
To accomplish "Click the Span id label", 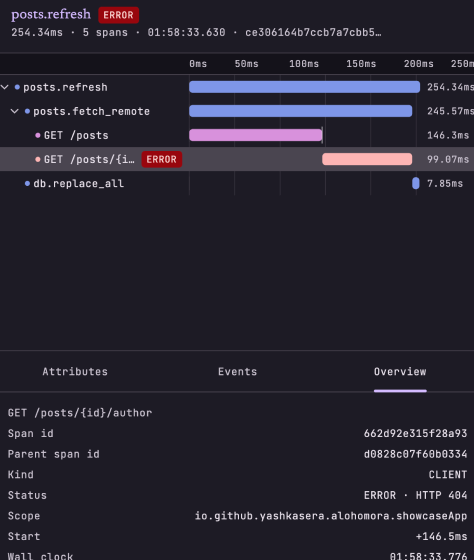I will (x=31, y=434).
